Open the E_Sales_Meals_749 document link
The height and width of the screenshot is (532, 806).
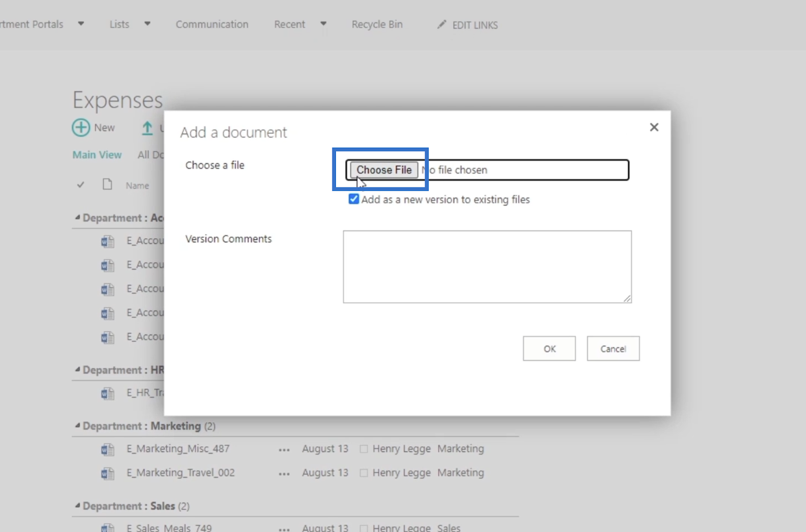click(x=169, y=527)
